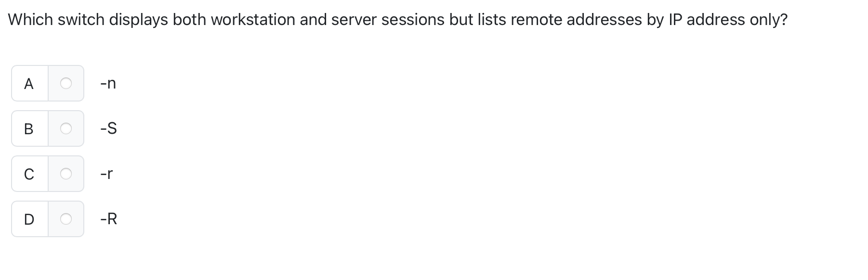Choose the answer labeled -S
Screen dimensions: 868x280
pyautogui.click(x=108, y=128)
